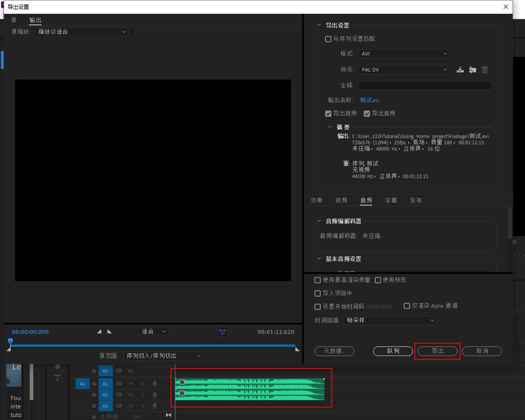Click the aspect ratio correction icon

[223, 332]
